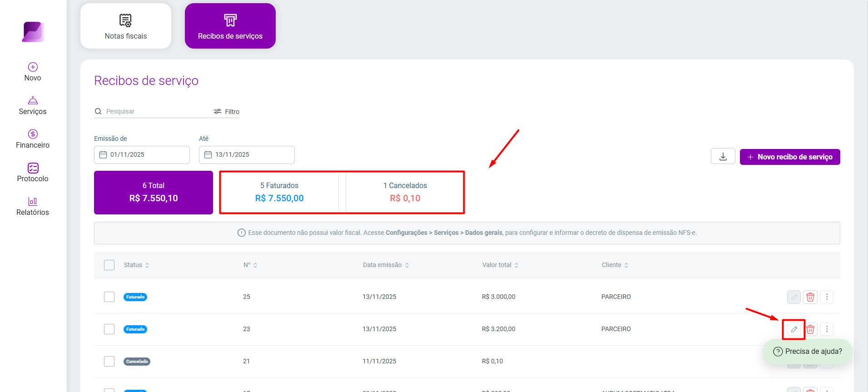Check the box for receipt 25
Image resolution: width=868 pixels, height=392 pixels.
pyautogui.click(x=109, y=297)
